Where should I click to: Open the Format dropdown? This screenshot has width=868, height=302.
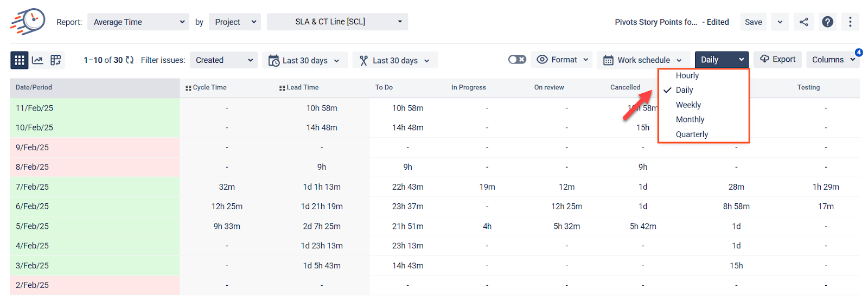coord(561,60)
